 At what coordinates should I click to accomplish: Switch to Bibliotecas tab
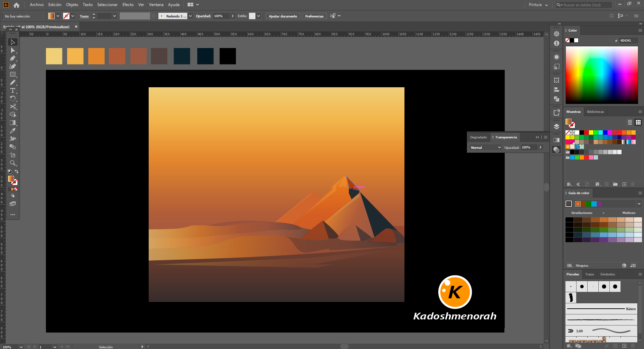pyautogui.click(x=595, y=112)
